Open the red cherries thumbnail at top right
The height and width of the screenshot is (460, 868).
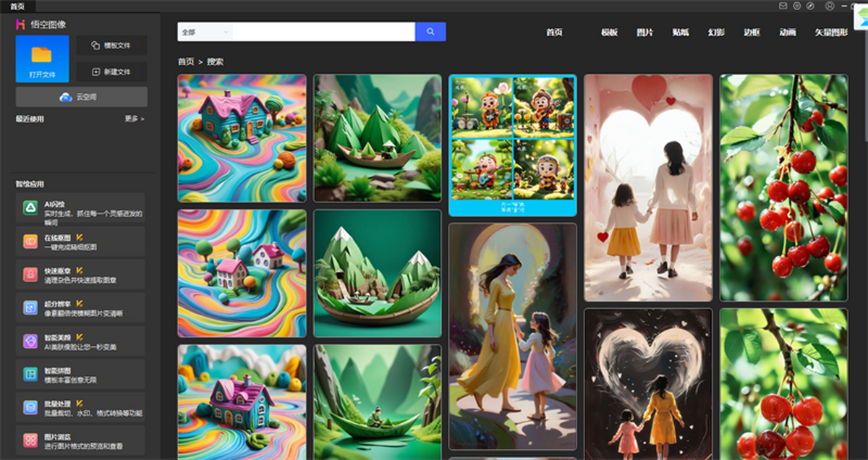(x=783, y=187)
